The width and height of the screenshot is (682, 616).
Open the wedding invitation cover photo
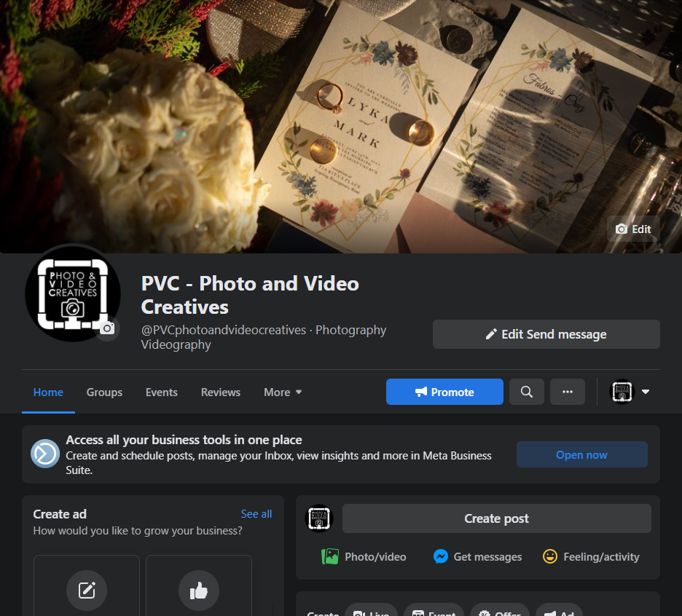click(x=341, y=126)
